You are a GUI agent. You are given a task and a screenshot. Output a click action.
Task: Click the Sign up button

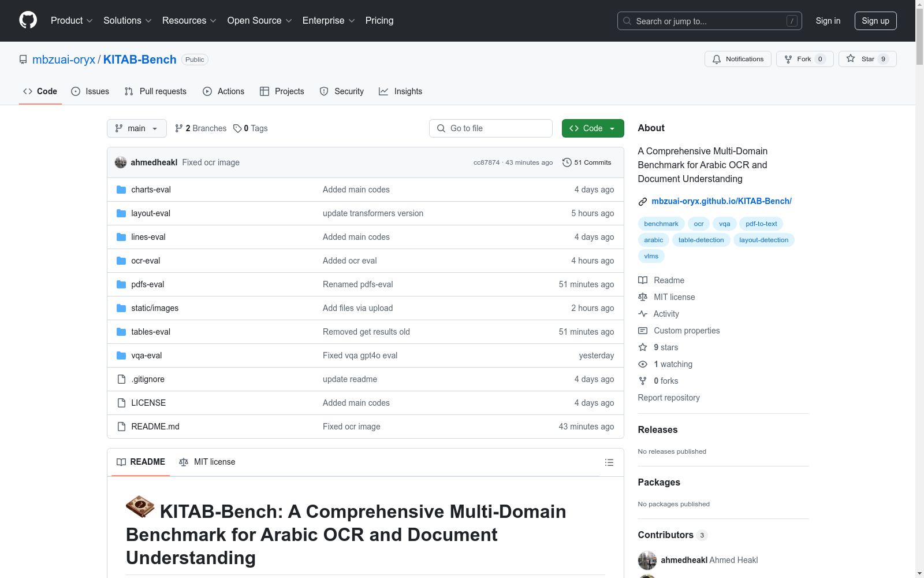click(x=875, y=21)
